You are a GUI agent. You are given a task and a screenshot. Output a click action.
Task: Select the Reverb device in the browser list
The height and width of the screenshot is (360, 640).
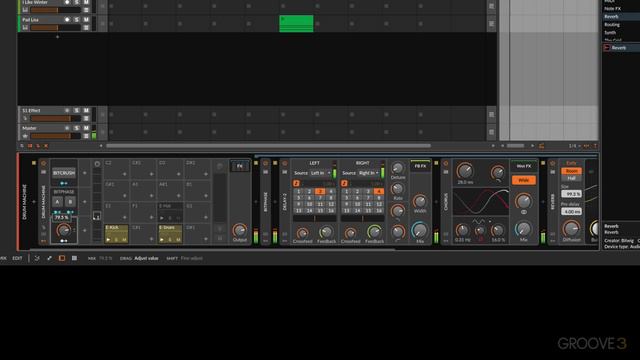point(619,48)
